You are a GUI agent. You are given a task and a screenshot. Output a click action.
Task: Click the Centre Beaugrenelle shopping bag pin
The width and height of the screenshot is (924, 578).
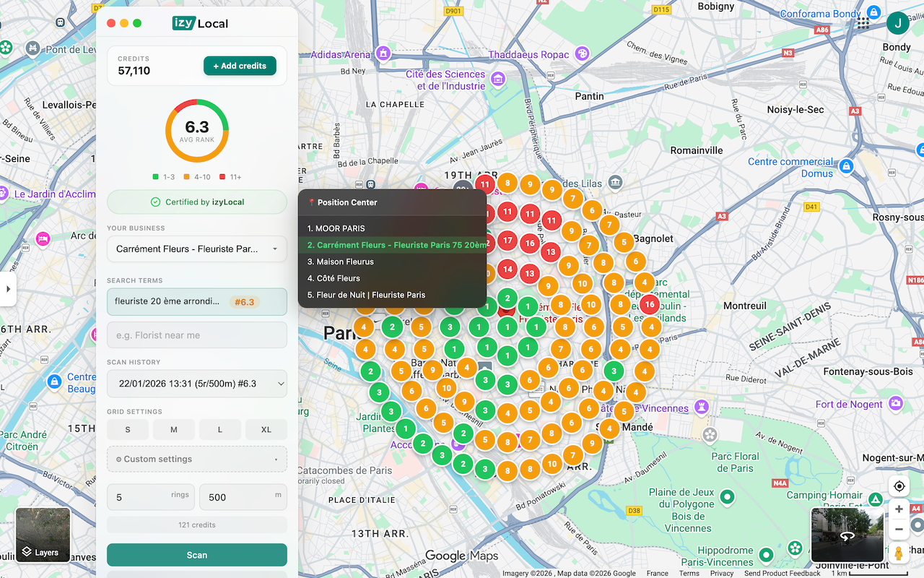click(54, 381)
